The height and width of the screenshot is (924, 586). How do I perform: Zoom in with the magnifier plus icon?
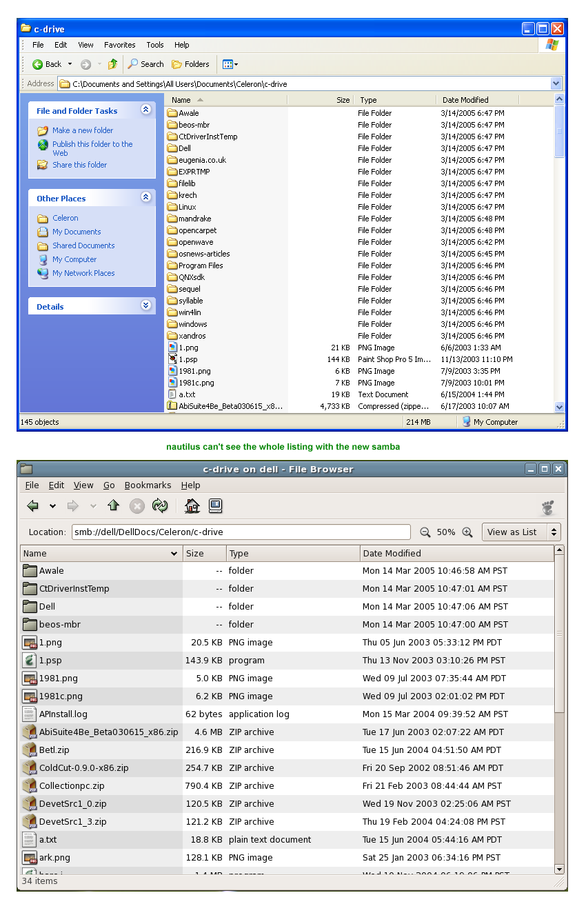[x=467, y=532]
